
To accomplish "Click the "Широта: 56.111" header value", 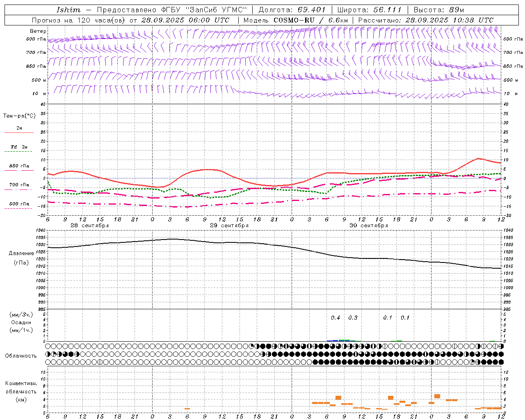I will point(370,10).
